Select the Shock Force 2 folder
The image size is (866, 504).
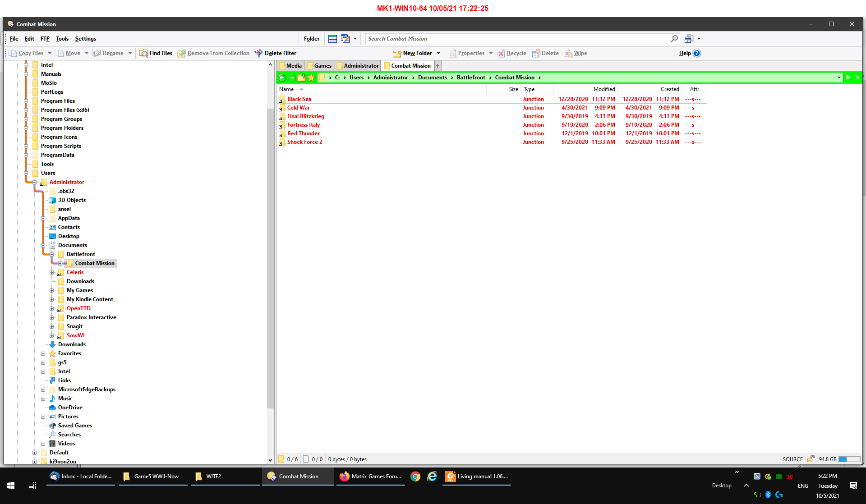pyautogui.click(x=304, y=142)
